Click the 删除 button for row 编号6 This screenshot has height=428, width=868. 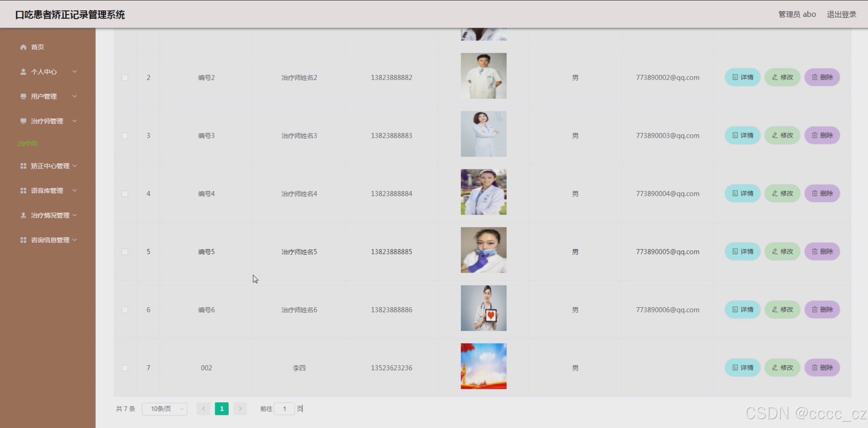[x=822, y=310]
